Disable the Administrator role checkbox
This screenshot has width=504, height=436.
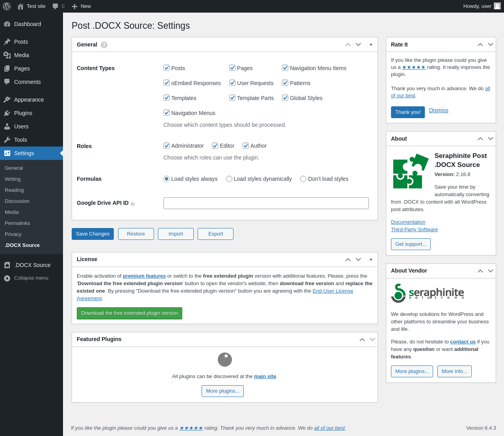(167, 146)
